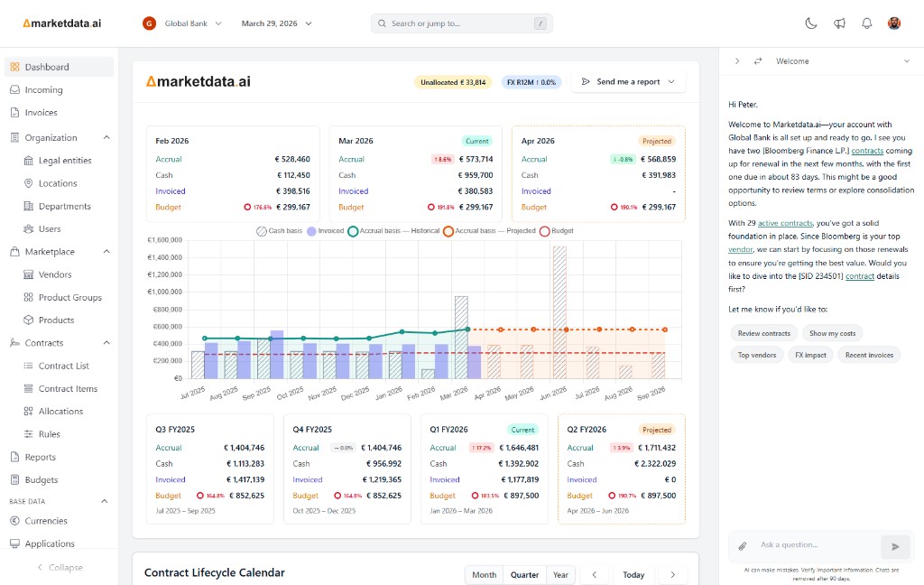
Task: Click the attachment paperclip icon in chat
Action: coord(743,546)
